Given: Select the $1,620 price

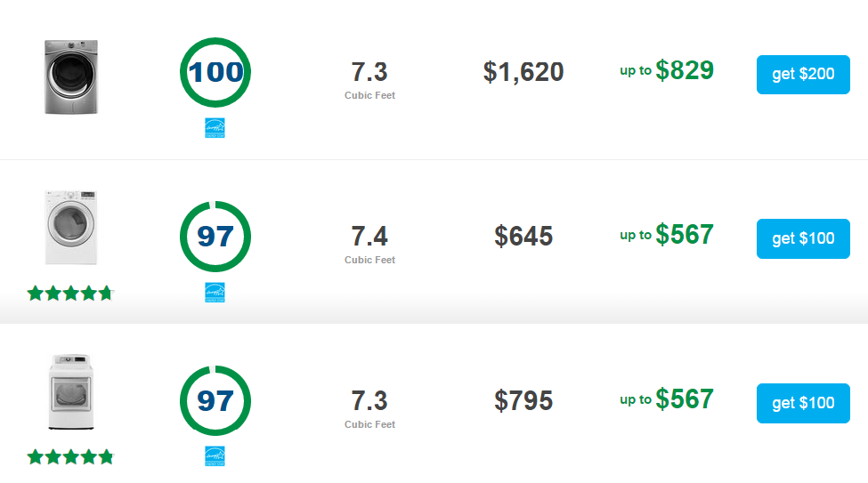Looking at the screenshot, I should [x=523, y=72].
